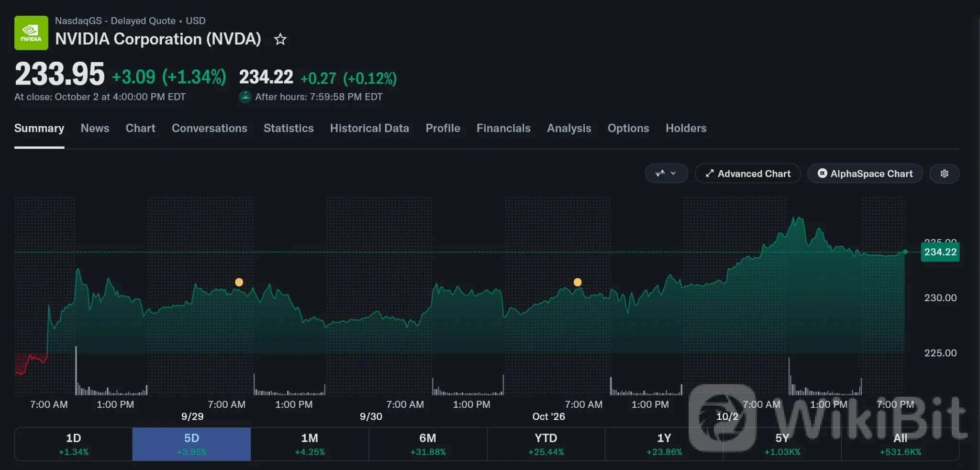Image resolution: width=980 pixels, height=470 pixels.
Task: Click the NVIDIA logo icon
Action: pyautogui.click(x=31, y=33)
